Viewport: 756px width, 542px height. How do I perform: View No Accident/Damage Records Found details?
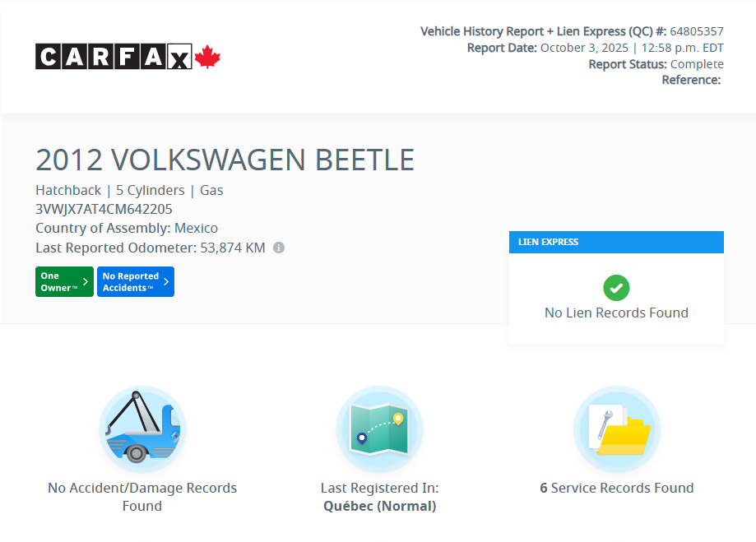[142, 497]
